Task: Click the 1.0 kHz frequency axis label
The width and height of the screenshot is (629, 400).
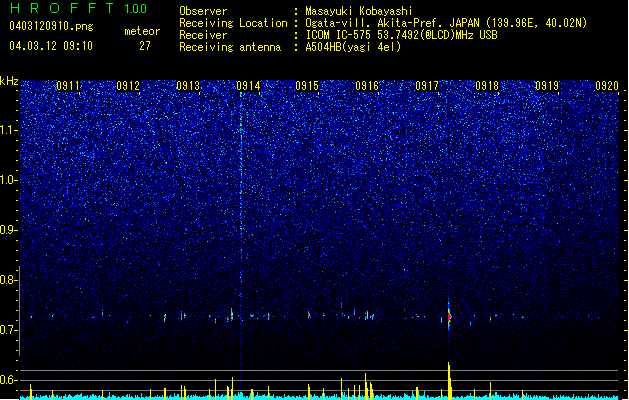Action: 8,180
